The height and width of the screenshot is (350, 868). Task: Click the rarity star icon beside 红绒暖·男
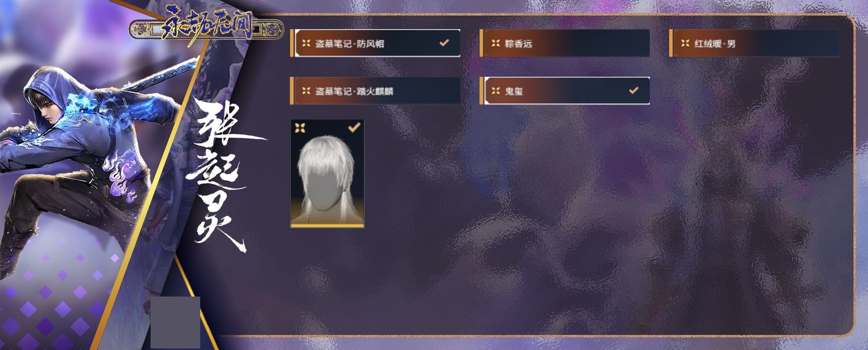(x=685, y=43)
